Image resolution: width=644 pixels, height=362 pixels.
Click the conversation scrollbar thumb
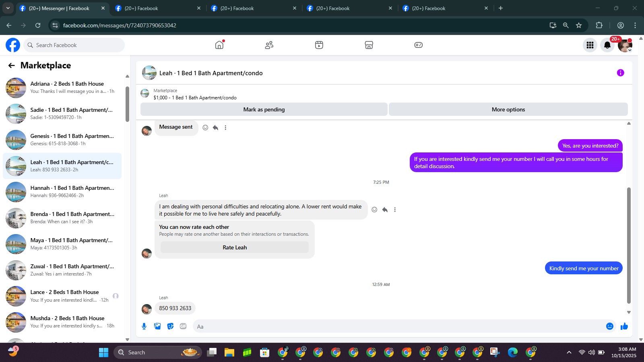point(629,245)
